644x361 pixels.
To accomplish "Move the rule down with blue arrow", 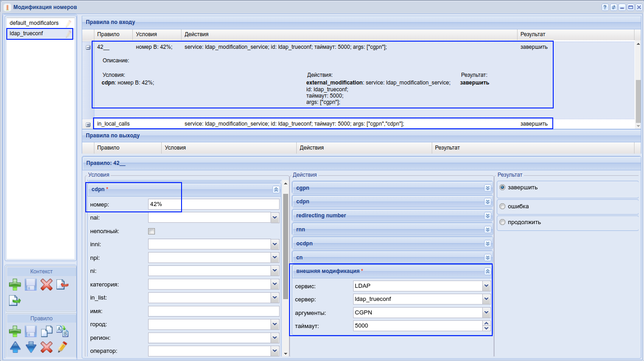I will [31, 347].
